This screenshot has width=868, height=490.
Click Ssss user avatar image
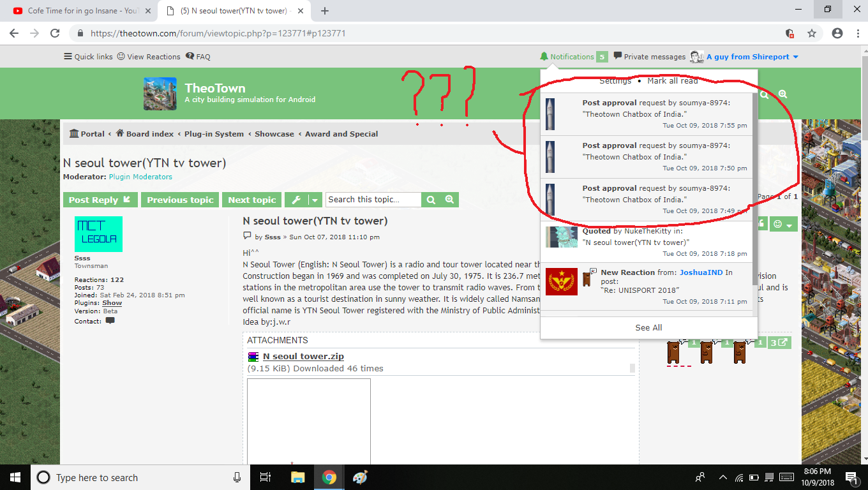click(98, 234)
